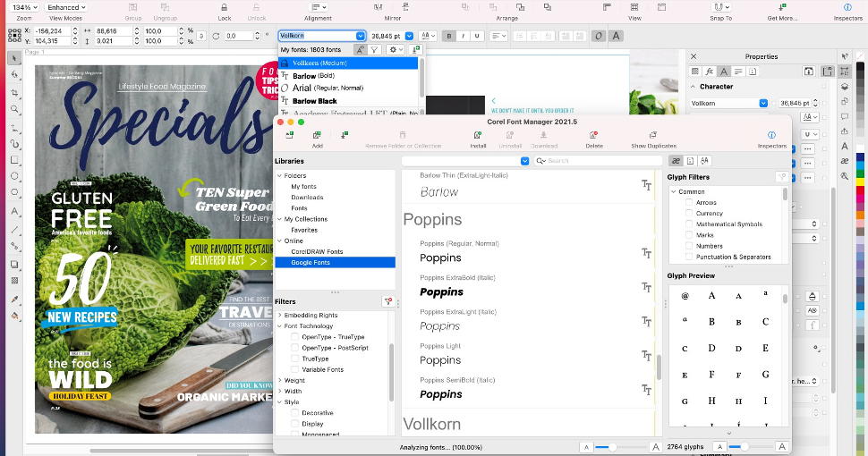This screenshot has height=456, width=868.
Task: Click the fx effects tab icon in Properties
Action: pyautogui.click(x=709, y=72)
